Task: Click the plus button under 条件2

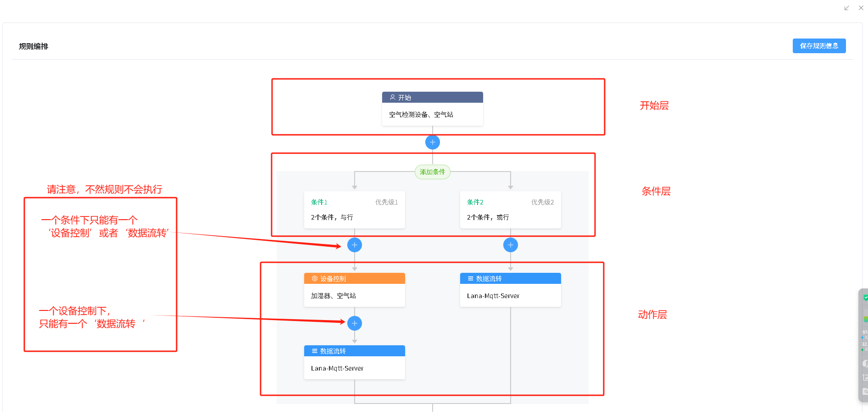Action: 510,245
